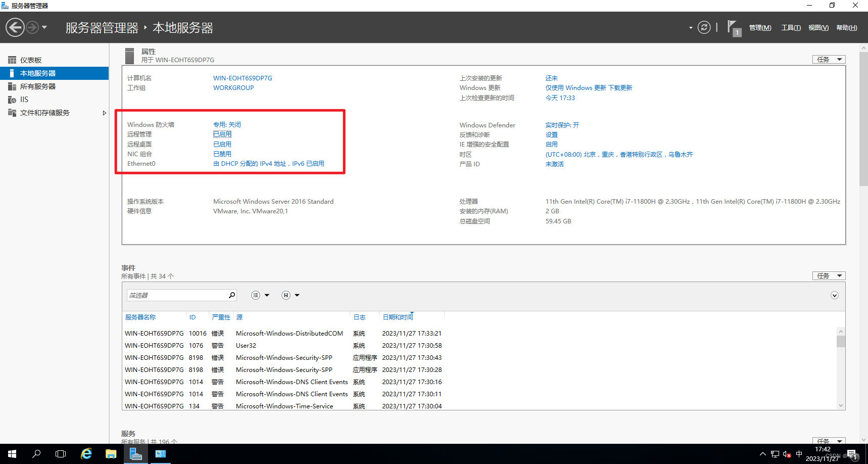Screen dimensions: 868x464
Task: Click 反馈和诊断 设置 link
Action: tap(551, 135)
